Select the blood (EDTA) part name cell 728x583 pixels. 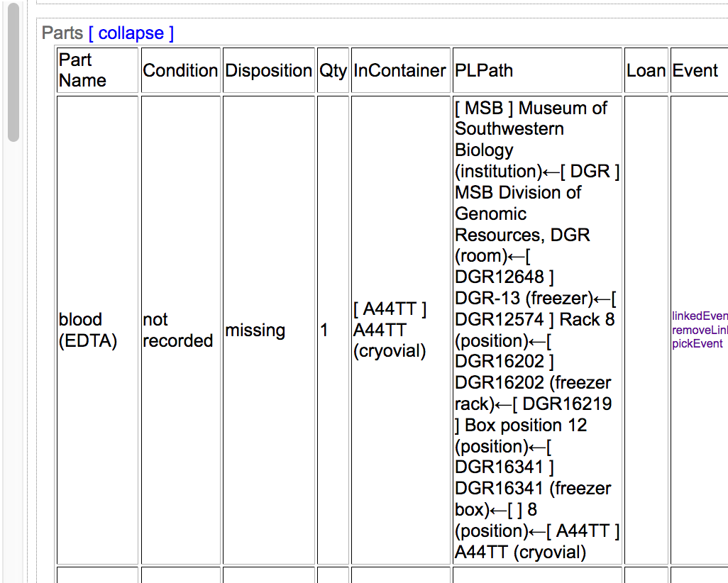[x=97, y=330]
